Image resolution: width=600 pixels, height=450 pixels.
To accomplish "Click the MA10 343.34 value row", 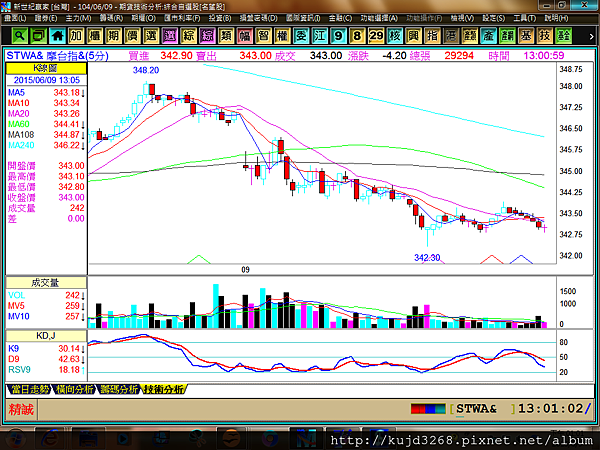I will coord(46,103).
